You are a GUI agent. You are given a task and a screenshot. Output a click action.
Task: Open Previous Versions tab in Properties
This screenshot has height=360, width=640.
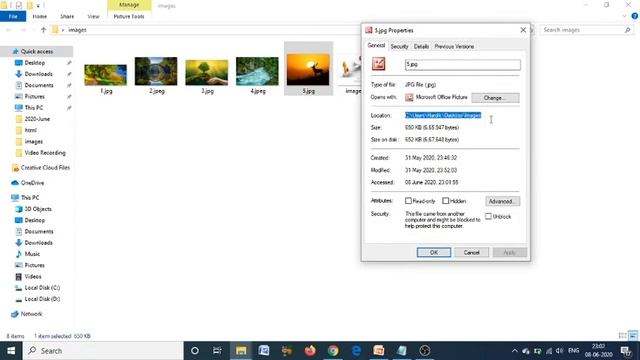tap(454, 47)
